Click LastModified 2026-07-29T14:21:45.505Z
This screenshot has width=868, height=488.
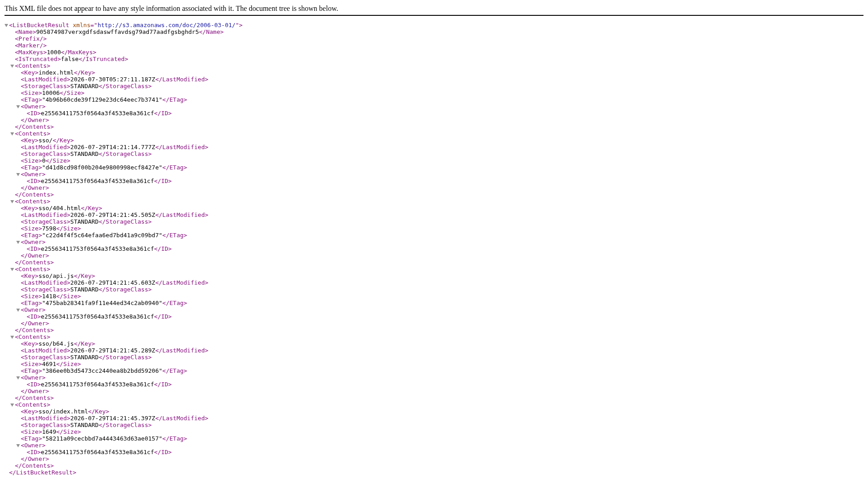(x=113, y=215)
